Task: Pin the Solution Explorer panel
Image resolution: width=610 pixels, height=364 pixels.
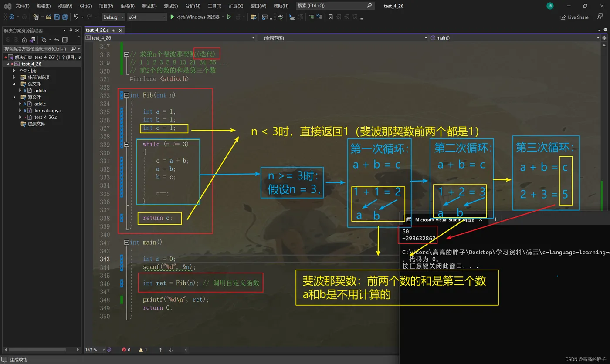Action: pyautogui.click(x=71, y=30)
